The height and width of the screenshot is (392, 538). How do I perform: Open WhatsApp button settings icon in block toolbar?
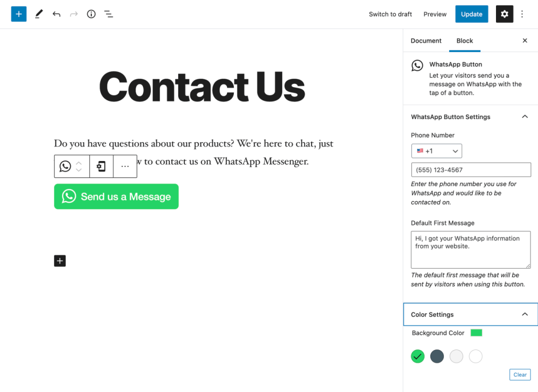click(101, 166)
